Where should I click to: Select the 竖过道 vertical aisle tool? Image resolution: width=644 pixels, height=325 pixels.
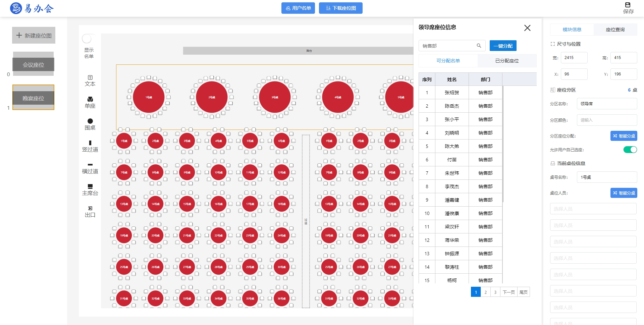(90, 146)
